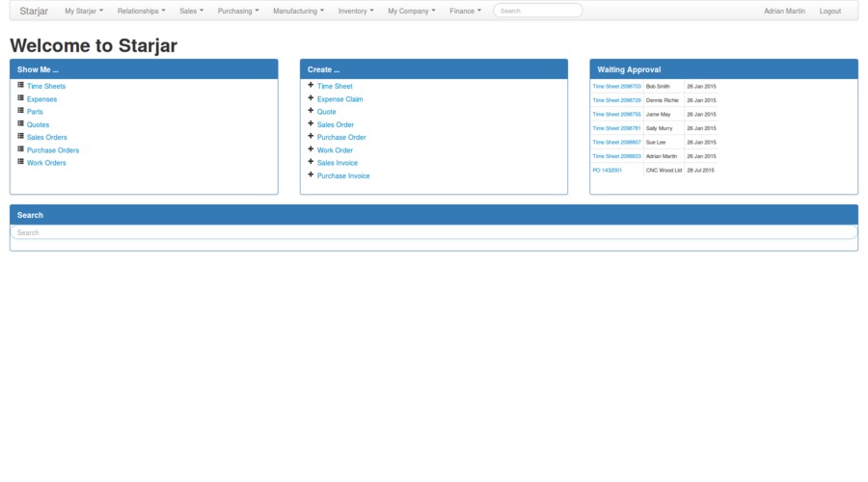Click the Create panel header
Screen dimensions: 868x482
[433, 69]
